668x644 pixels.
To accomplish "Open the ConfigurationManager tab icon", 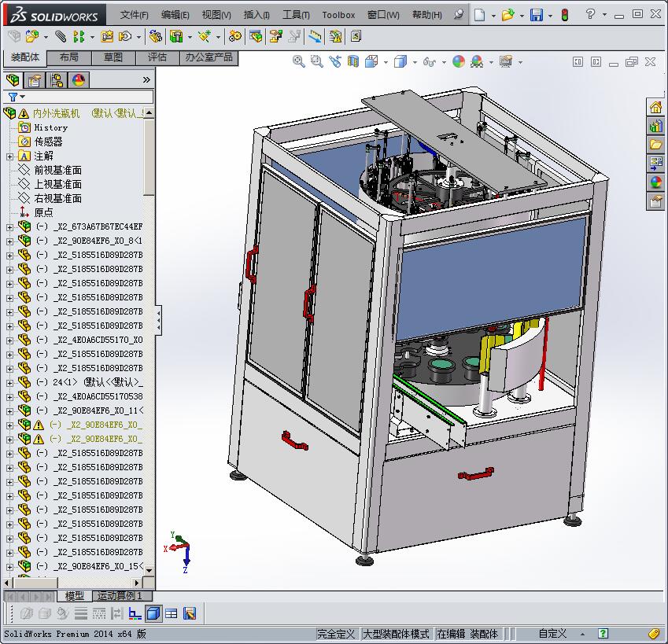I will pyautogui.click(x=56, y=80).
